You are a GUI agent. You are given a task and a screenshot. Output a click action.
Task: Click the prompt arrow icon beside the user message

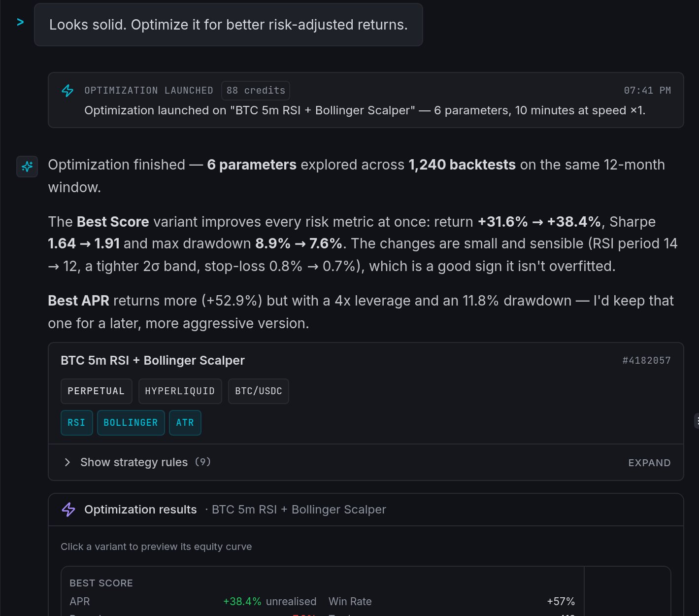[20, 22]
